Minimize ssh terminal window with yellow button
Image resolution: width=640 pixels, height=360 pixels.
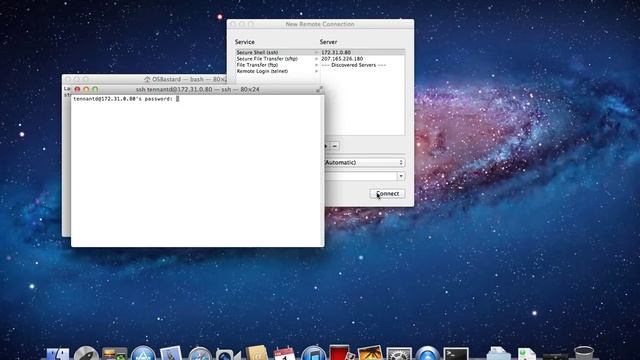coord(86,89)
